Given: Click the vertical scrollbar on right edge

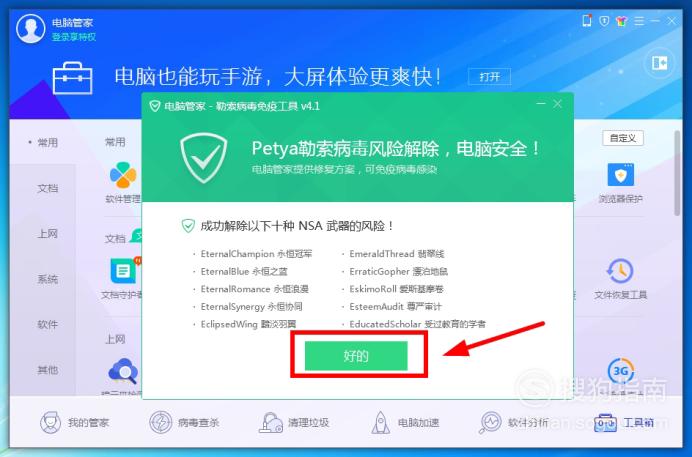Looking at the screenshot, I should (x=677, y=173).
